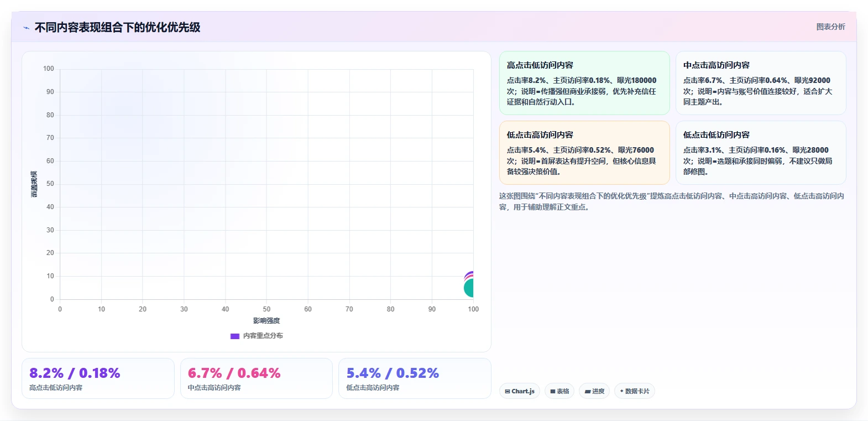This screenshot has width=868, height=421.
Task: Click the y-axis tick label 90
Action: (x=50, y=92)
